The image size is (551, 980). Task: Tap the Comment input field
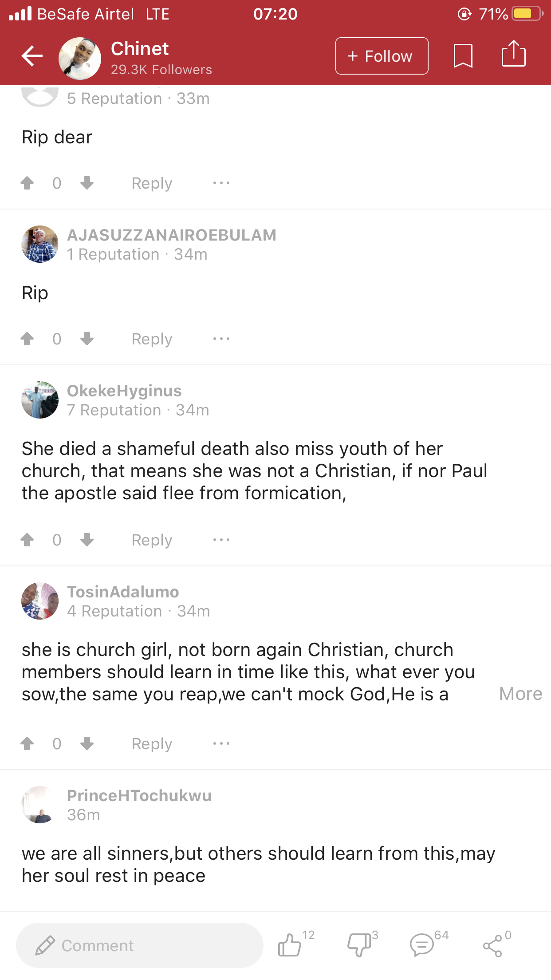click(140, 945)
